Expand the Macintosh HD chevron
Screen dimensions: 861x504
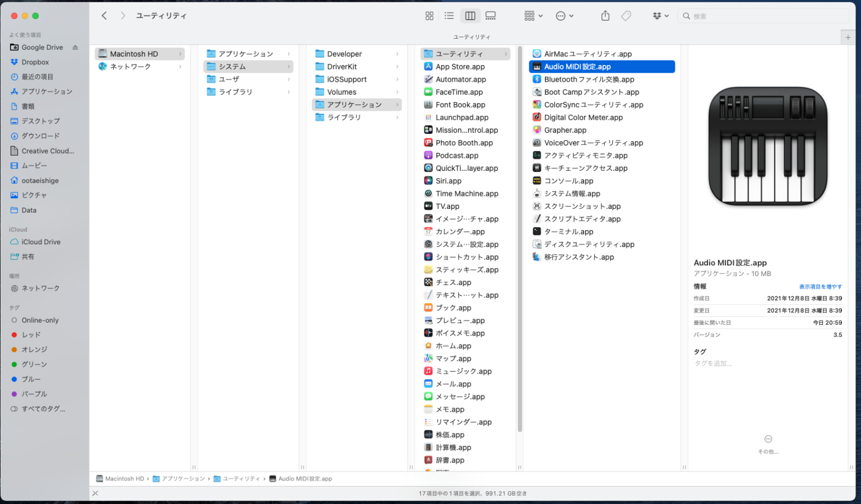pyautogui.click(x=180, y=53)
